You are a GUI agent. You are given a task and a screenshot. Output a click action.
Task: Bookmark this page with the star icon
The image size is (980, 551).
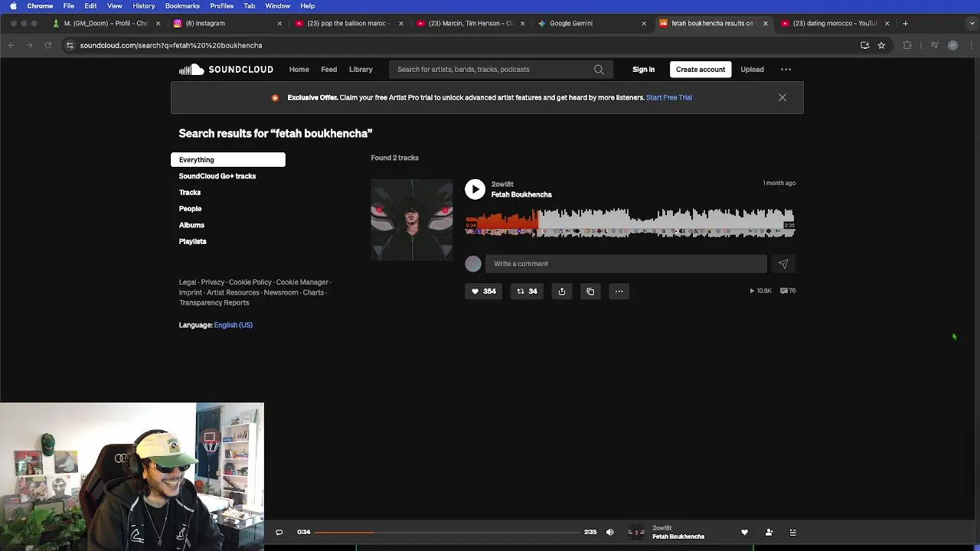(881, 45)
